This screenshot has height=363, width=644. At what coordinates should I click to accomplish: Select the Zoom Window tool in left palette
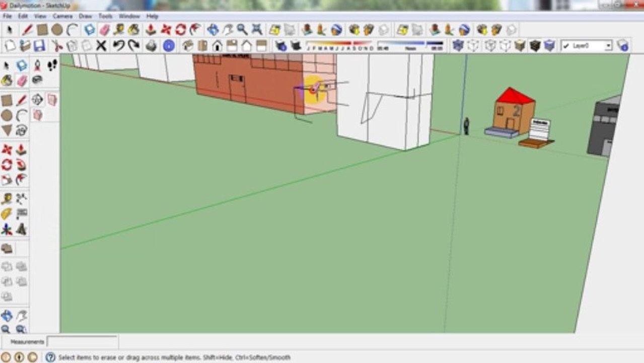tap(21, 329)
